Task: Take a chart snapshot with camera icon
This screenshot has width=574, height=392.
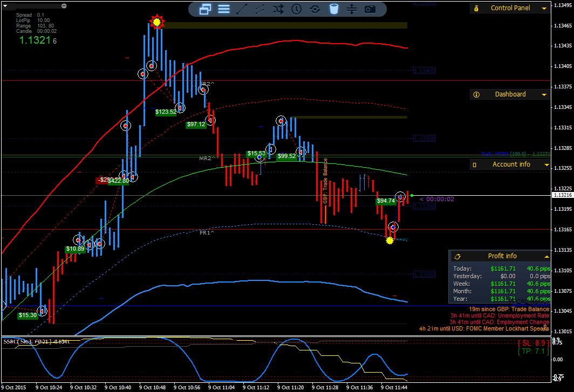Action: click(370, 10)
